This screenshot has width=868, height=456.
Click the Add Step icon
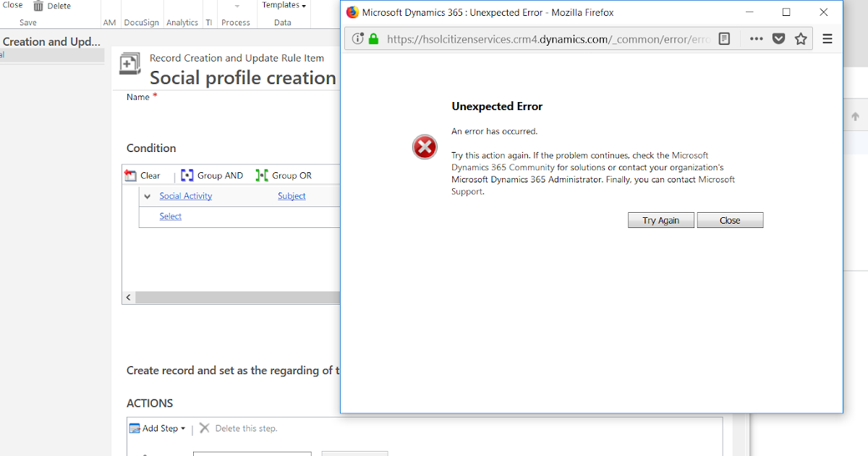click(137, 428)
